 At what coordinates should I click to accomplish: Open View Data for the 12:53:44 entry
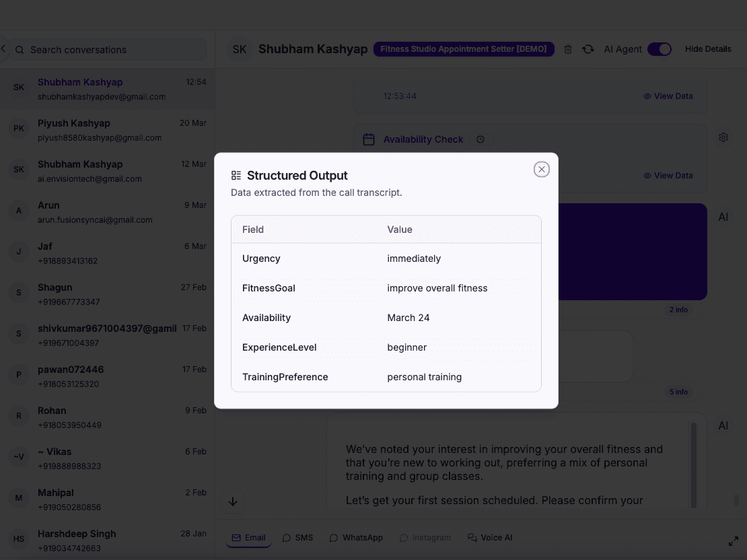668,96
